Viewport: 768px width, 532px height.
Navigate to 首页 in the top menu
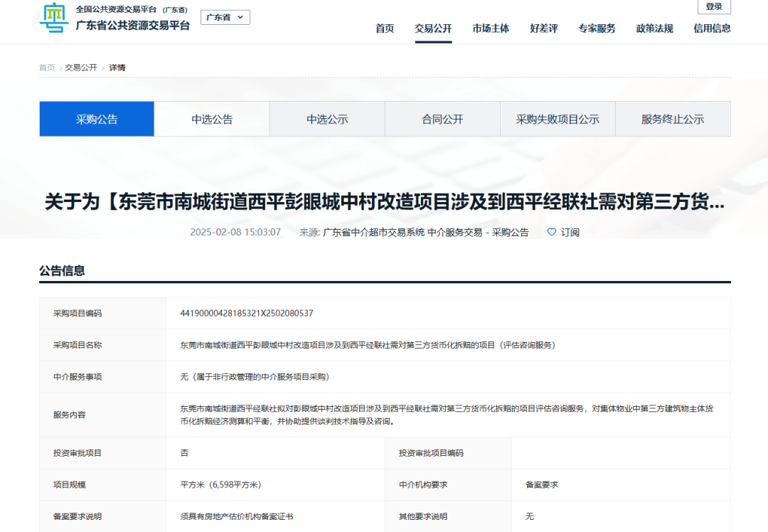[385, 29]
